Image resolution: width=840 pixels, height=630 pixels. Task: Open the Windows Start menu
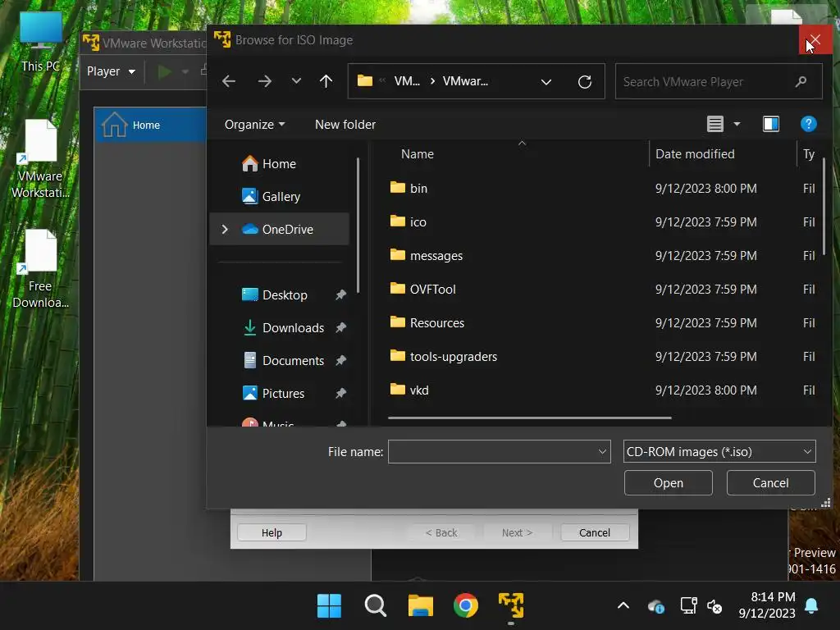click(x=329, y=606)
